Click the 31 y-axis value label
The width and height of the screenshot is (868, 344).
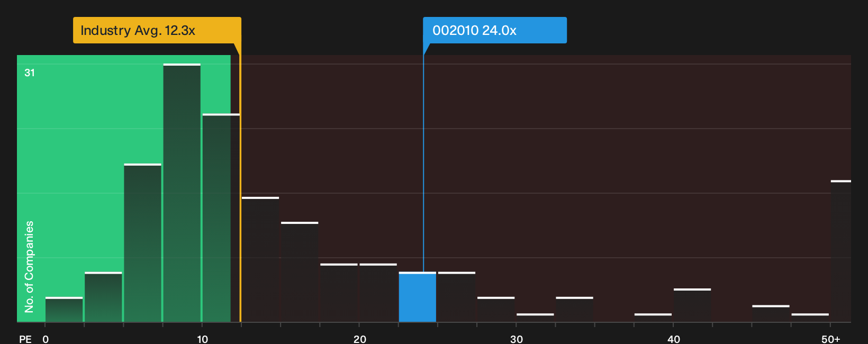30,73
